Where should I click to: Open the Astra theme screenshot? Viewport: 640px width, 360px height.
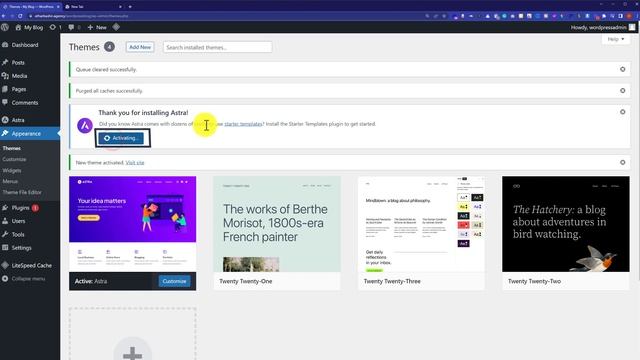(x=132, y=224)
